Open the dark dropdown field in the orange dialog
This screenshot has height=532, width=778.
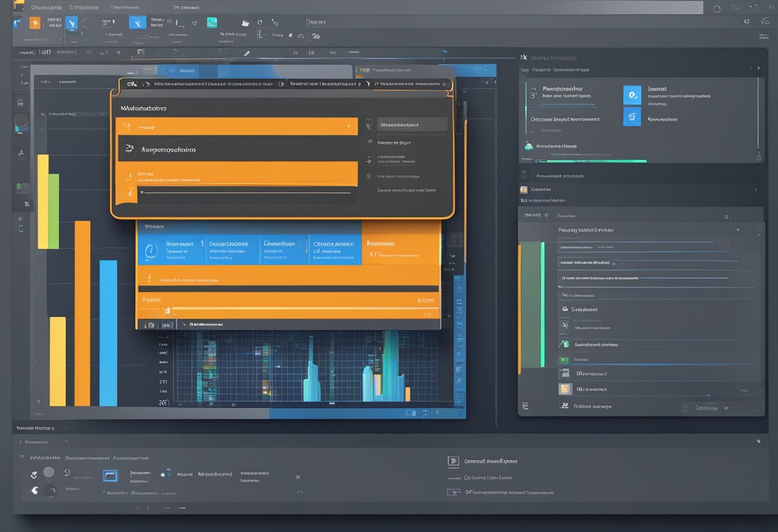coord(412,125)
